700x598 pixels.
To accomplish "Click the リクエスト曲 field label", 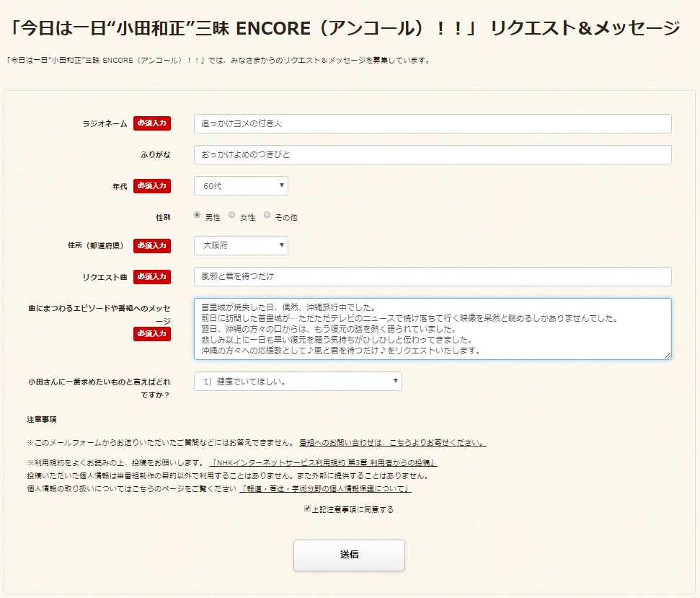I will [x=105, y=277].
